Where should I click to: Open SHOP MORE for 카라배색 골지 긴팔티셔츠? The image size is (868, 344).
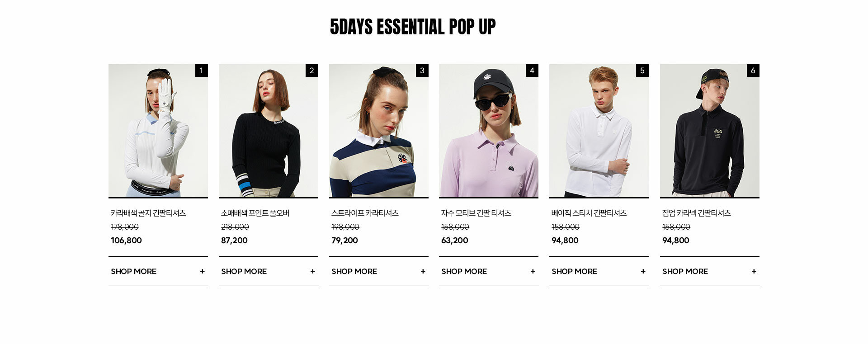(x=158, y=271)
